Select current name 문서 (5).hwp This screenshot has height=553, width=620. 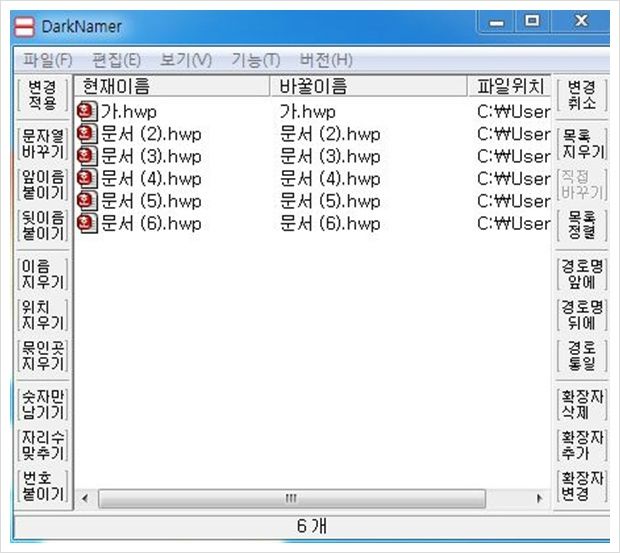coord(151,202)
